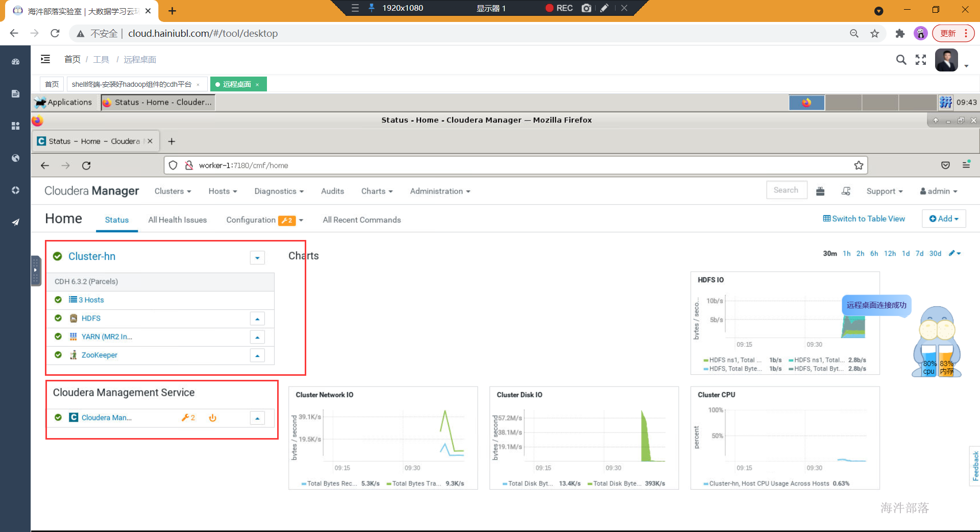This screenshot has width=980, height=532.
Task: Open the Hosts dropdown menu
Action: 223,191
